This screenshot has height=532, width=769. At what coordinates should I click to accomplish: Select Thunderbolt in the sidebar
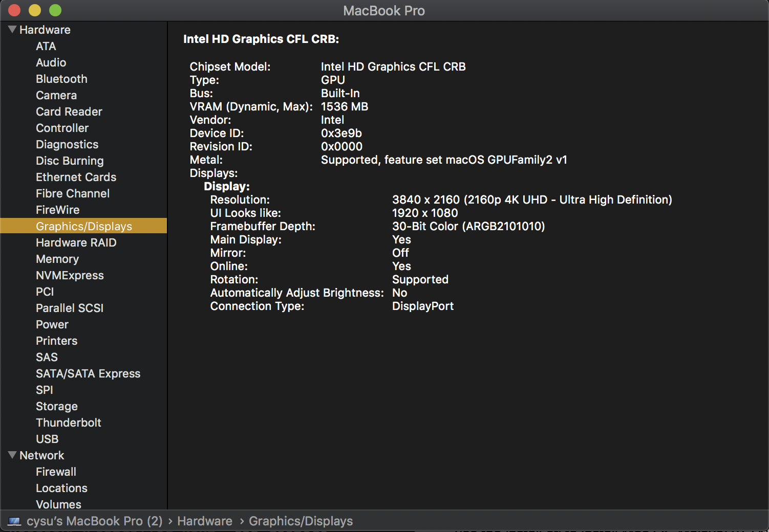(69, 423)
